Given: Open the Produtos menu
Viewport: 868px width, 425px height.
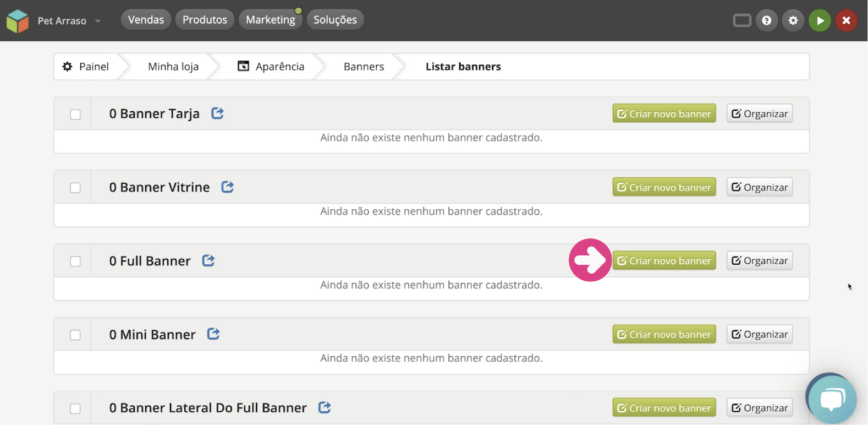Looking at the screenshot, I should click(205, 20).
